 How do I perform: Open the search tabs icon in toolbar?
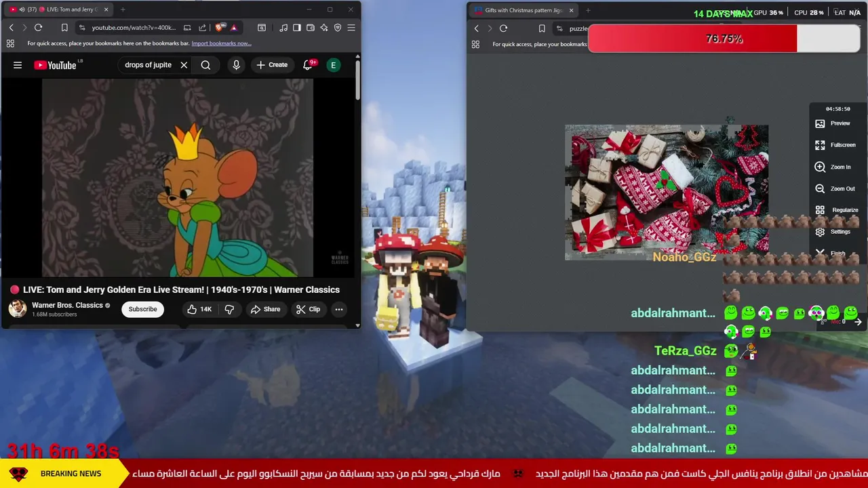pos(262,28)
